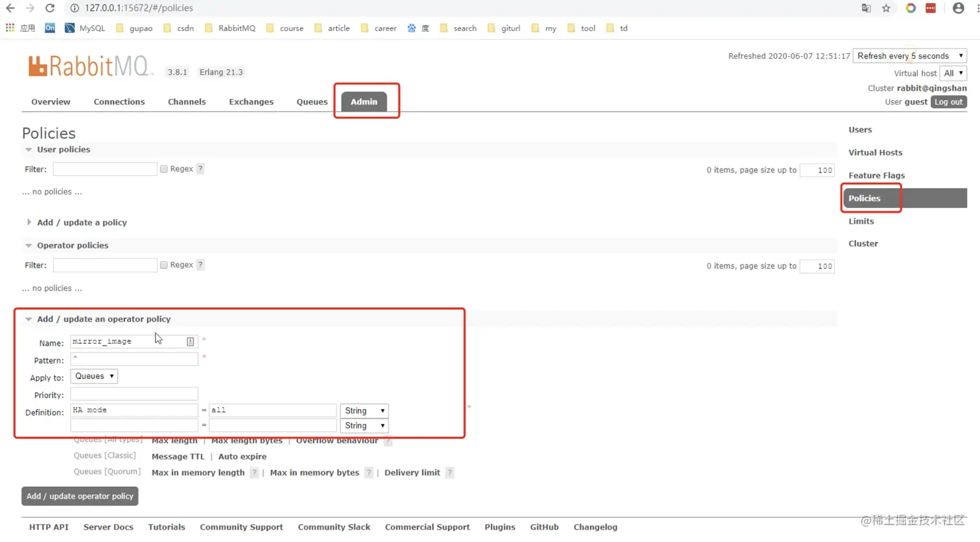Open the translate page icon in address bar
Screen dimensions: 980x542
coord(866,8)
